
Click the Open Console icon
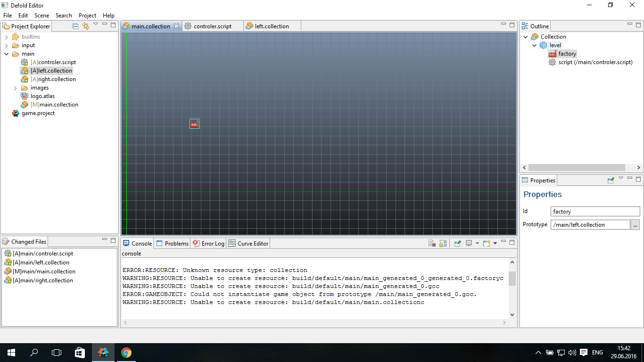pos(487,243)
